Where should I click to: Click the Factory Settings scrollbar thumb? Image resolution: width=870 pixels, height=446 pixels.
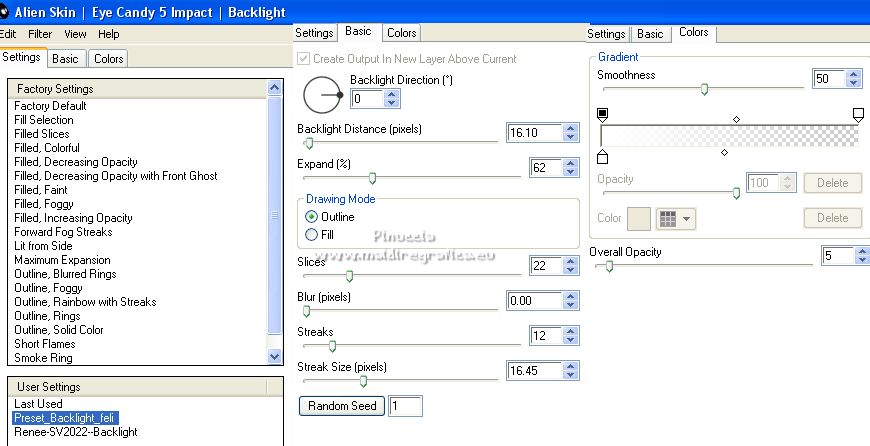275,215
